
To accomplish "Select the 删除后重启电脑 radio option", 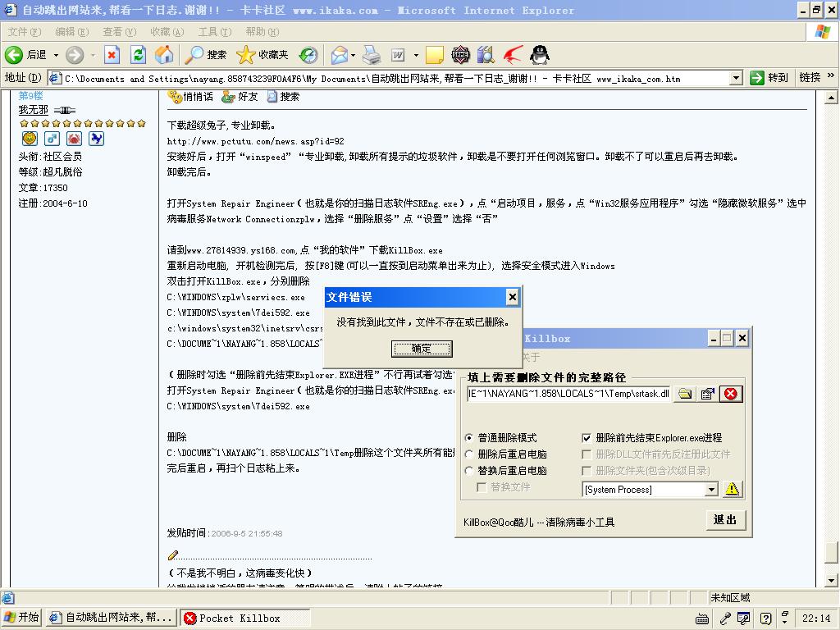I will click(469, 454).
